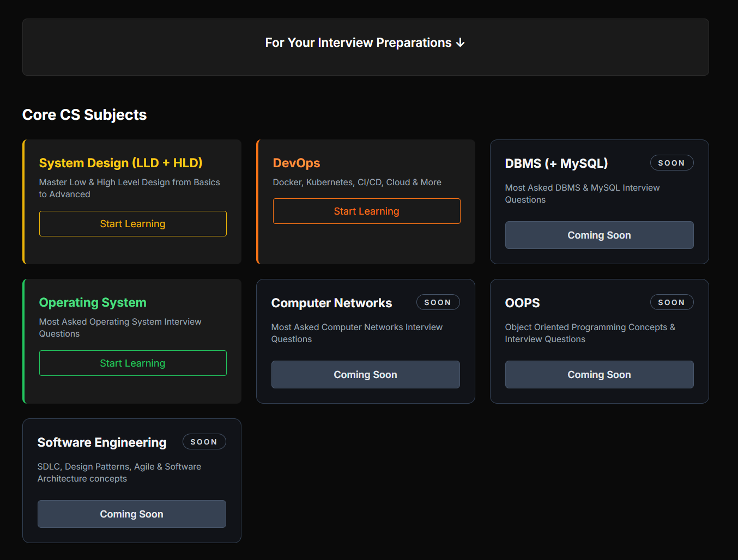Click the DBMS (+ MySQL) heading
Image resolution: width=738 pixels, height=560 pixels.
tap(556, 163)
